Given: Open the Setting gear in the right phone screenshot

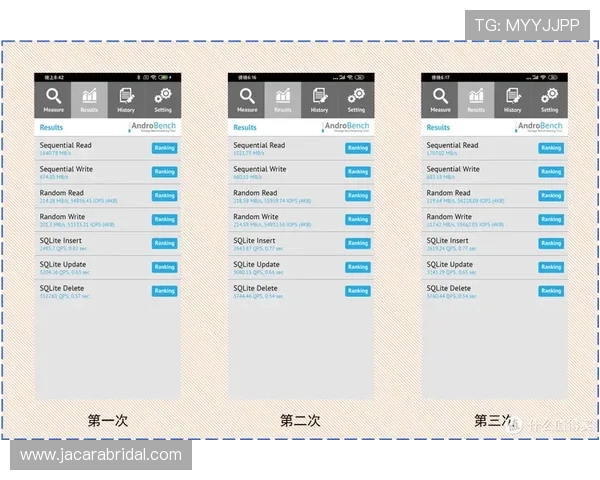Looking at the screenshot, I should pyautogui.click(x=549, y=99).
